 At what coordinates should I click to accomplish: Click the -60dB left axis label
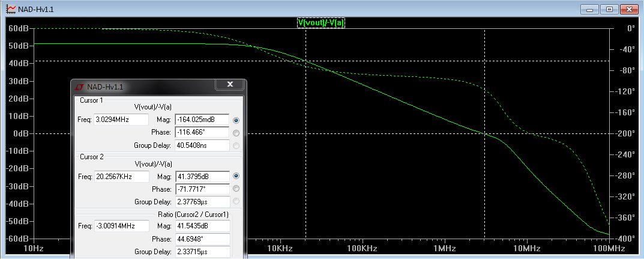click(16, 239)
